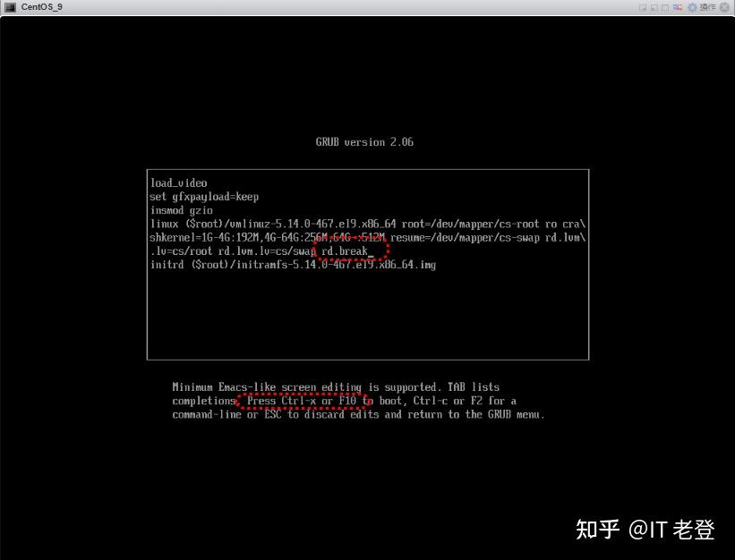Click the load_video line in GRUB editor
Screen dimensions: 735x560
tap(178, 183)
